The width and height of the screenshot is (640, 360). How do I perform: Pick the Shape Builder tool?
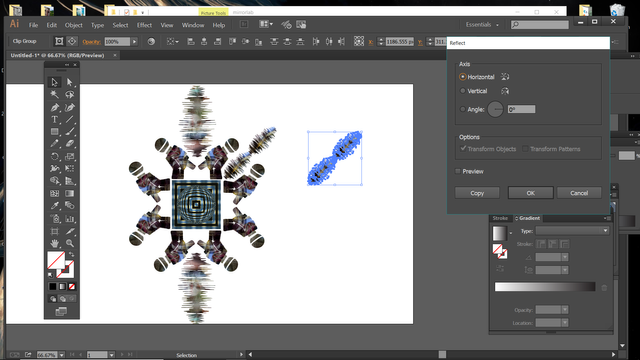coord(54,181)
